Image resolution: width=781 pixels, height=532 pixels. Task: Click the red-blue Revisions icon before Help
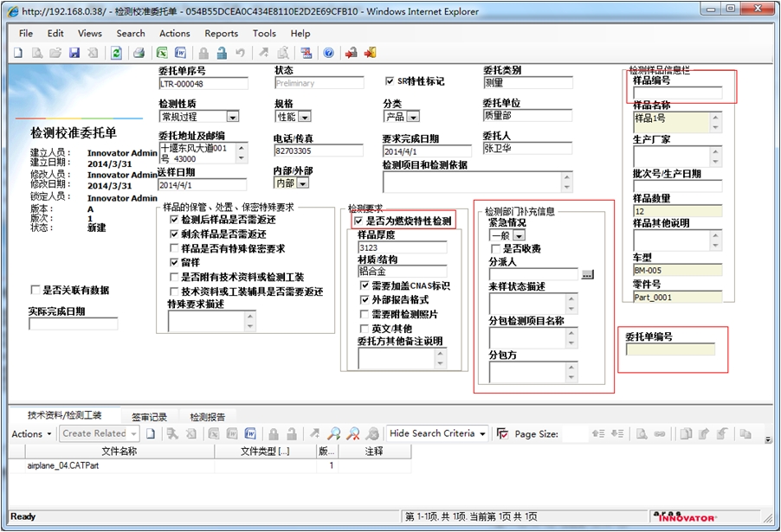[306, 53]
